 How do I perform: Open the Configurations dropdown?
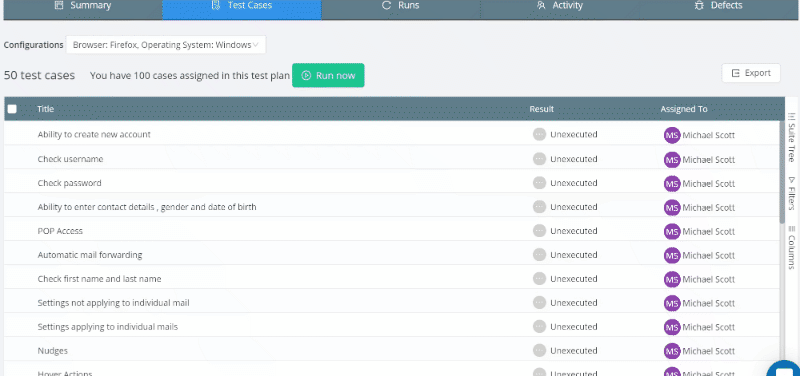point(166,45)
